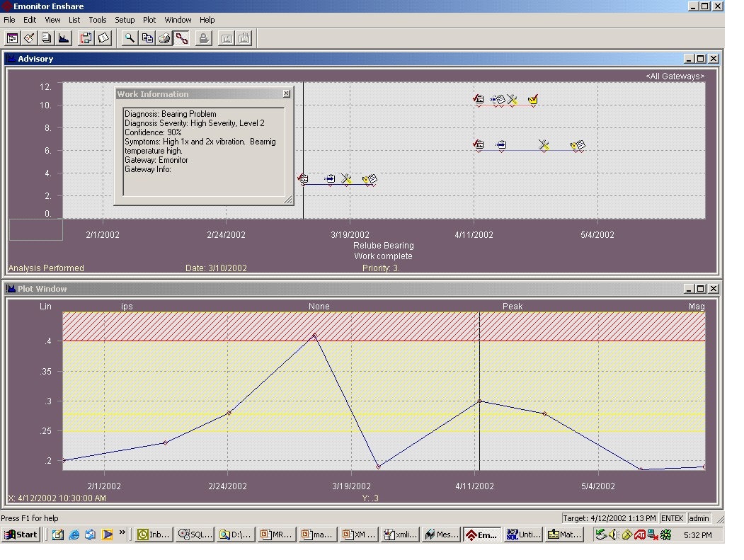
Task: Select the Copy toolbar icon
Action: point(148,38)
